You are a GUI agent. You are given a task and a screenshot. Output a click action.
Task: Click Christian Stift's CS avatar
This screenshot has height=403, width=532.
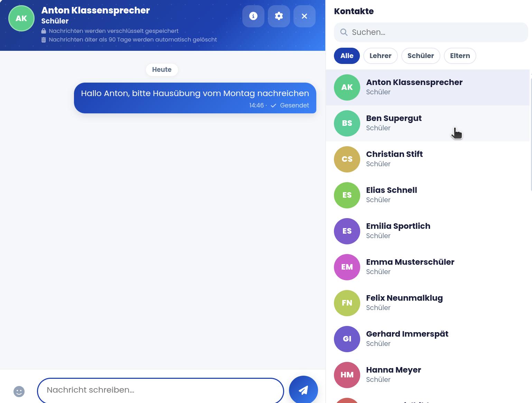(347, 159)
